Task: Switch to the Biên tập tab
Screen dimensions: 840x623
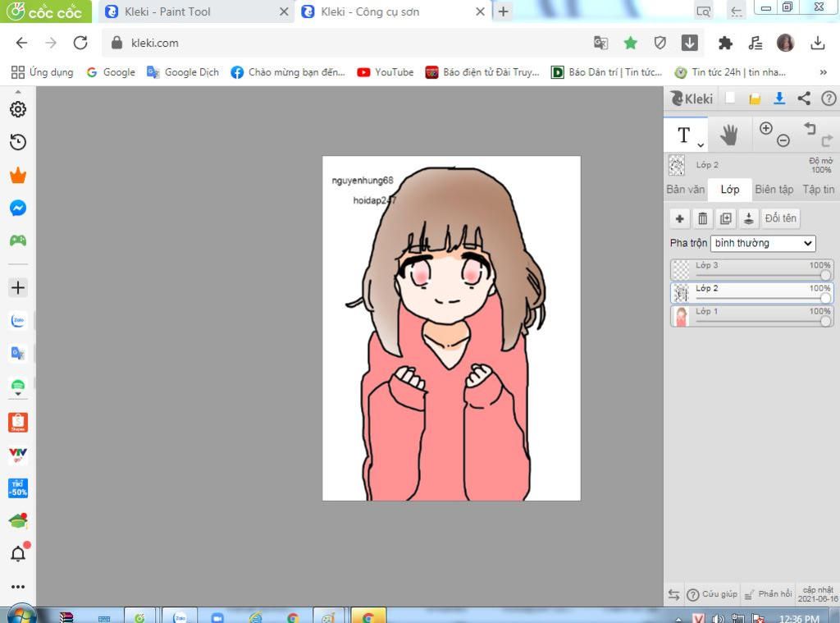Action: point(774,190)
